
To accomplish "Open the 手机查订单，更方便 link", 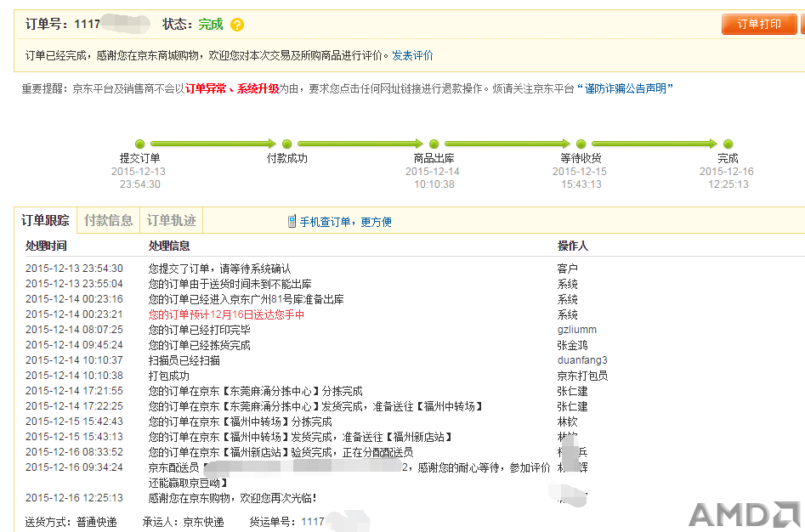I will [x=345, y=222].
